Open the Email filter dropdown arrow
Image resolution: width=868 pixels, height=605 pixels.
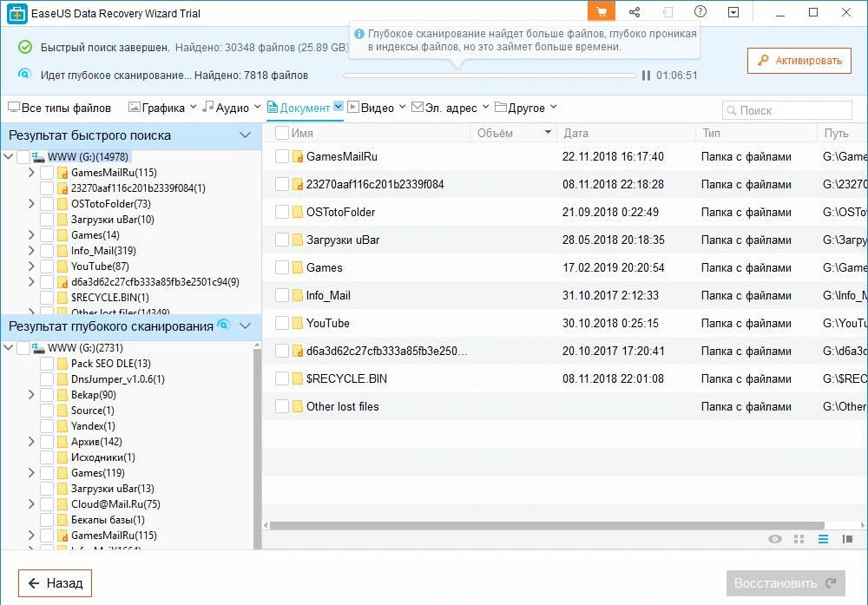point(485,107)
